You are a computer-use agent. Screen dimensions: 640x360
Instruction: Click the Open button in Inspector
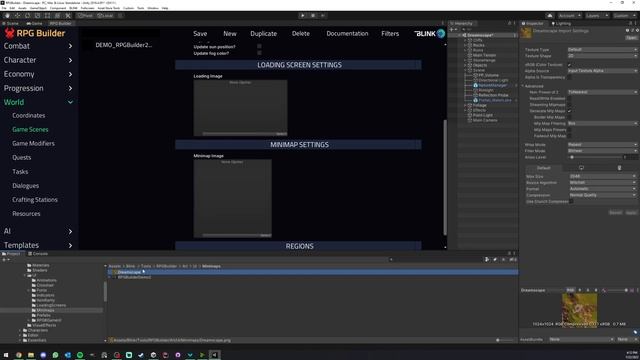click(631, 38)
